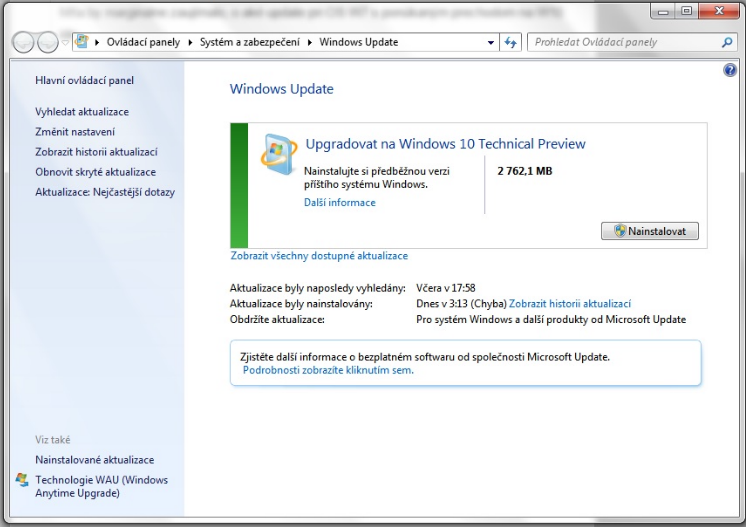Click Zobrazit historii aktualizací next to Chyba
Image resolution: width=746 pixels, height=527 pixels.
(570, 304)
